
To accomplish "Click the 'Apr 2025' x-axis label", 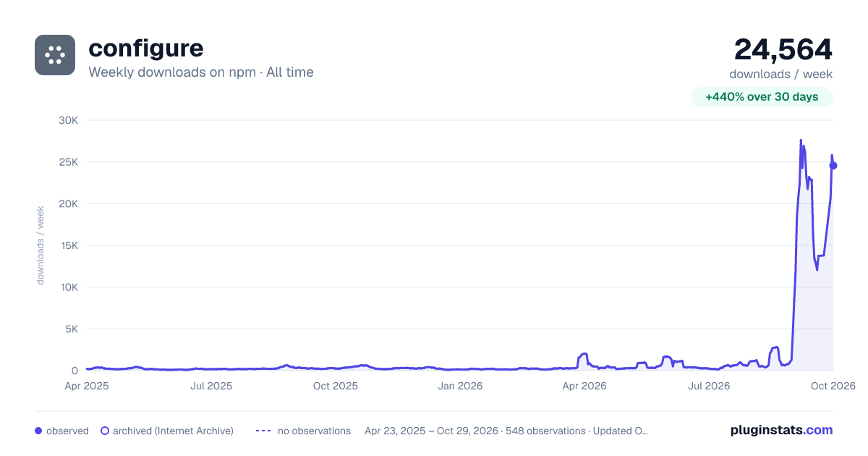I will coord(87,386).
